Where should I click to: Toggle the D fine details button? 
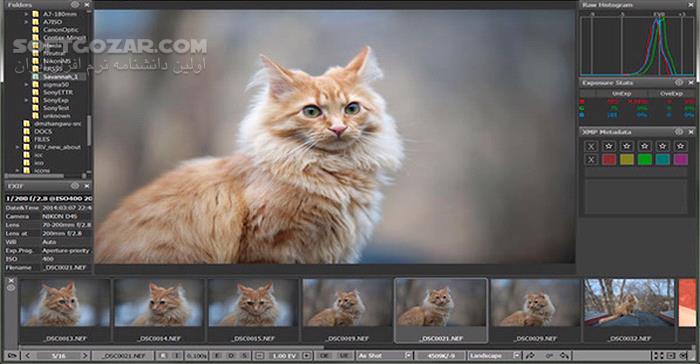231,356
